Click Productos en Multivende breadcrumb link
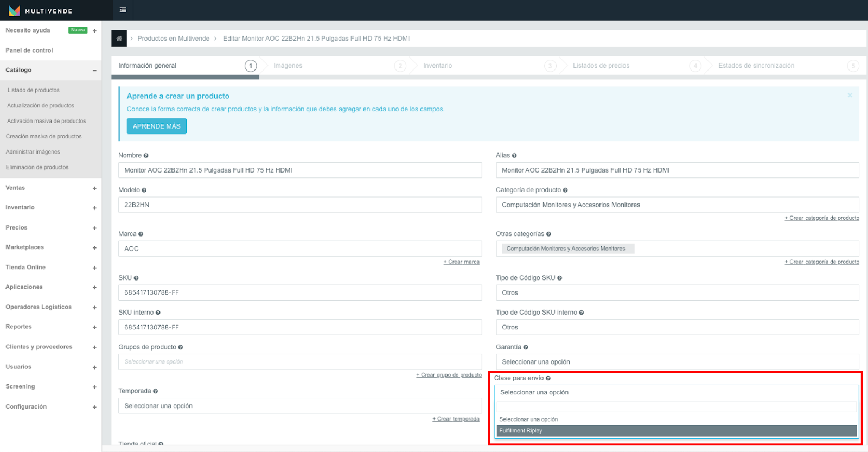Screen dimensions: 868x452 point(174,39)
